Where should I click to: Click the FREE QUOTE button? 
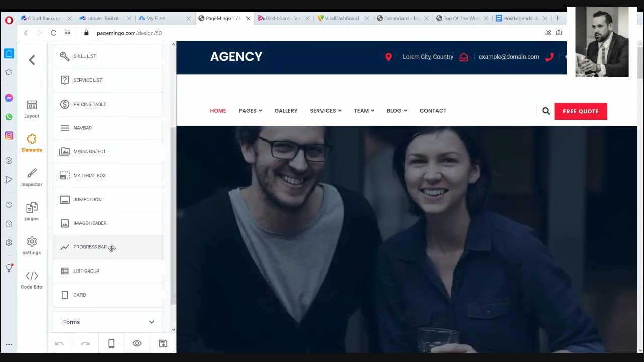pos(581,111)
